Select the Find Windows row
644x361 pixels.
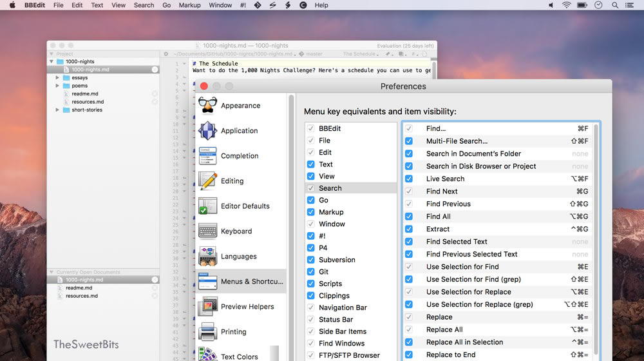(x=351, y=343)
